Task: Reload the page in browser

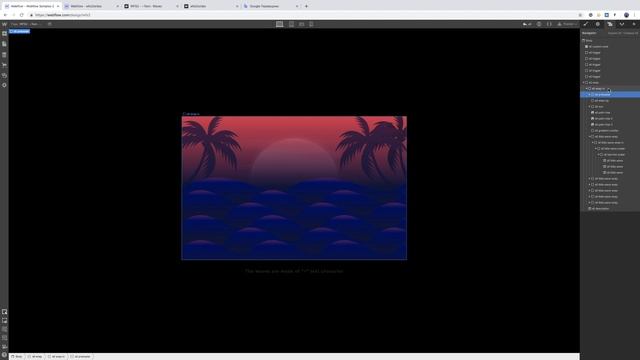Action: point(22,15)
